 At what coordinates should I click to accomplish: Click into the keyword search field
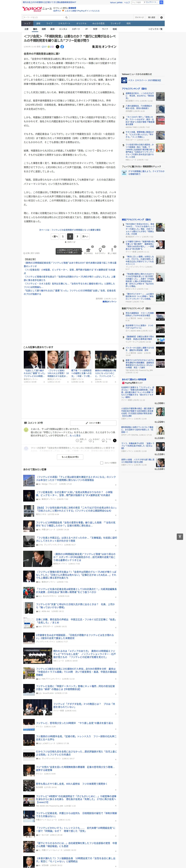44,18
